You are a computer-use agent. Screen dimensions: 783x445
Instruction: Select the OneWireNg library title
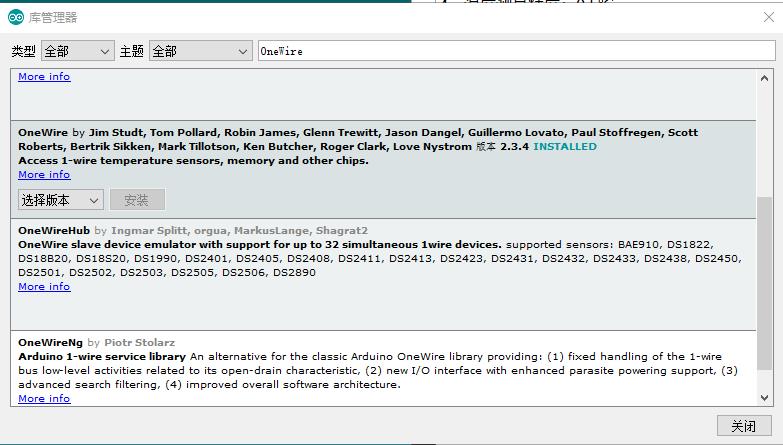coord(50,342)
